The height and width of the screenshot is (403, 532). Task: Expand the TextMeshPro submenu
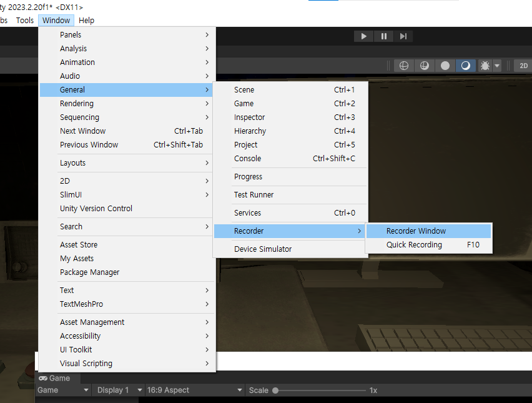(127, 304)
